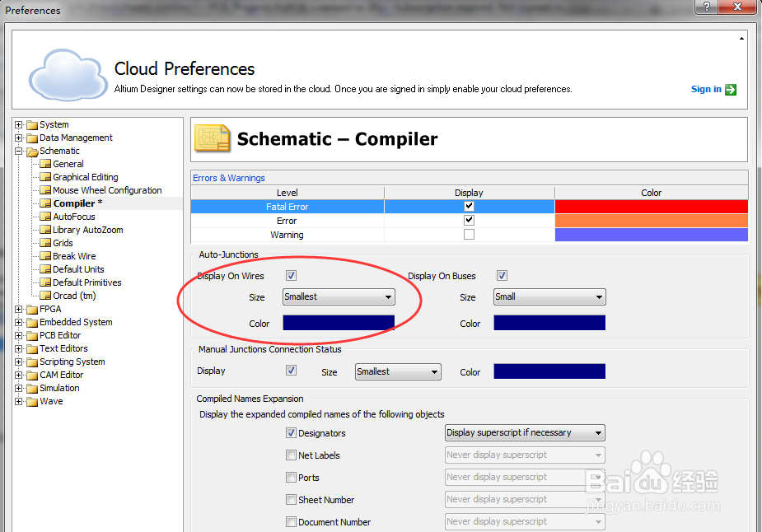Expand the Data Management tree node
This screenshot has height=532, width=762.
point(18,138)
